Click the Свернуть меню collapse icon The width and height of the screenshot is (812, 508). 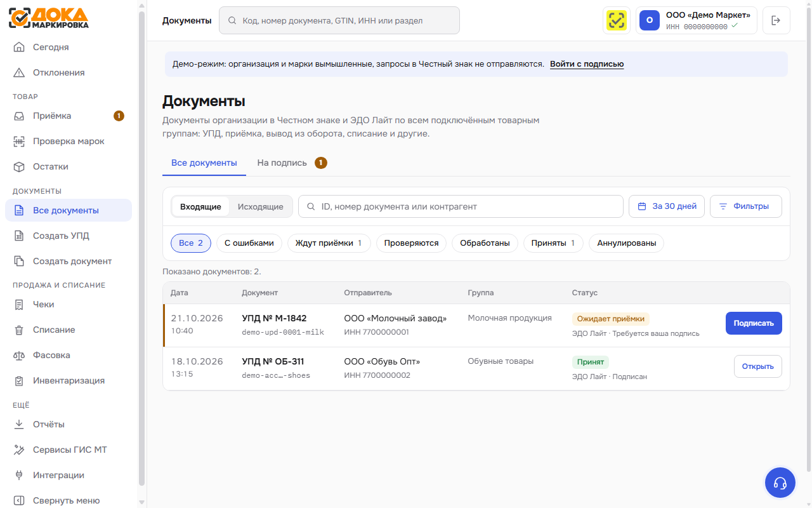pyautogui.click(x=19, y=500)
